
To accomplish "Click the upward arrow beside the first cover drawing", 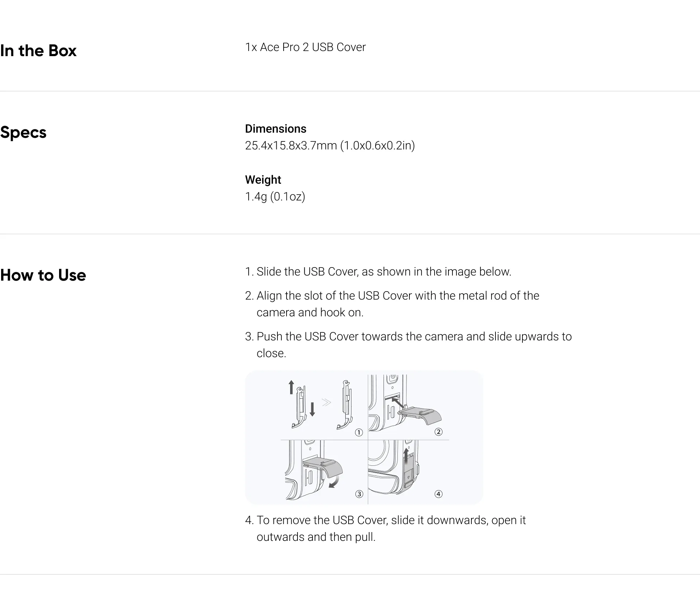I will coord(291,387).
